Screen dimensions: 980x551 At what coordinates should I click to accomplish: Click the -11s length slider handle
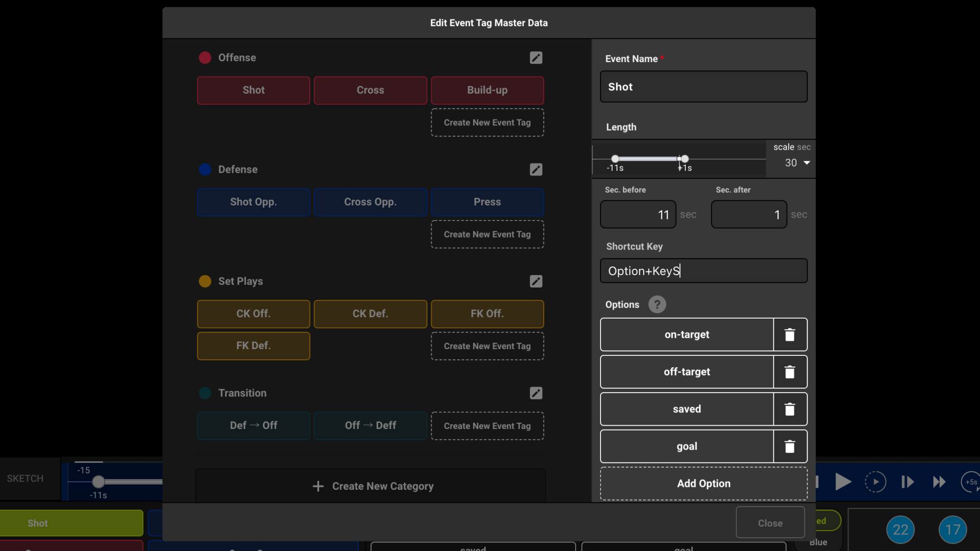tap(615, 158)
